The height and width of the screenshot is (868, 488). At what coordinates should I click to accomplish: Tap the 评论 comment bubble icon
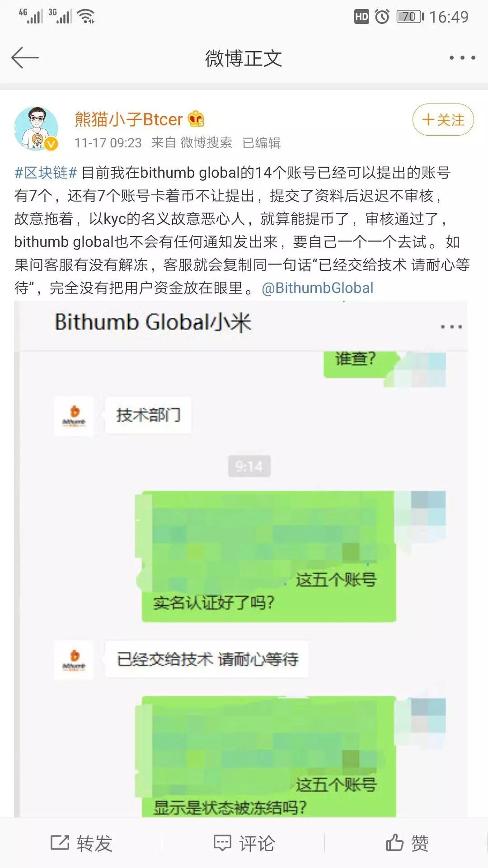[x=222, y=843]
